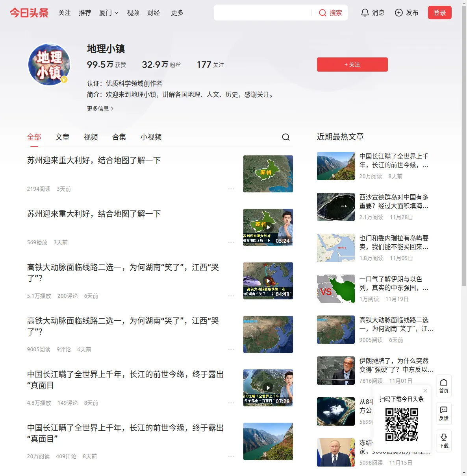Click the red 登录 button
The image size is (467, 476).
click(440, 13)
